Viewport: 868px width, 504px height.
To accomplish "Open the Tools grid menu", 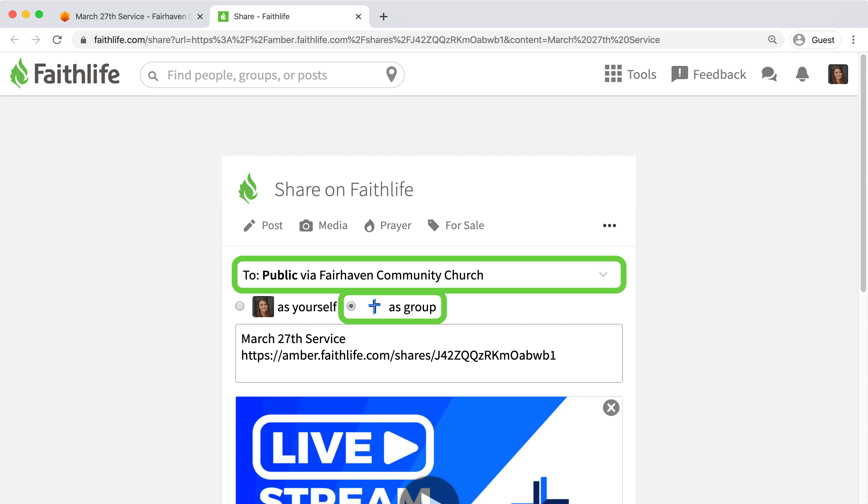I will (x=630, y=74).
